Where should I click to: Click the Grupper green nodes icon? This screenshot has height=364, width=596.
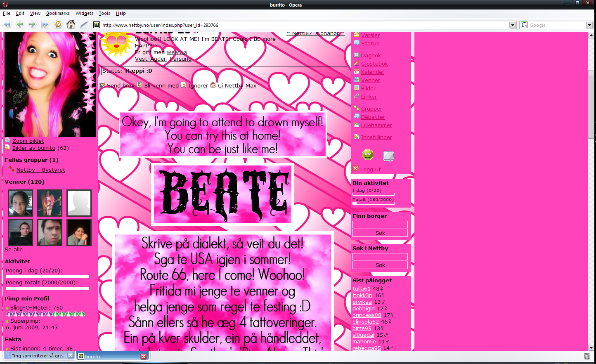(357, 108)
